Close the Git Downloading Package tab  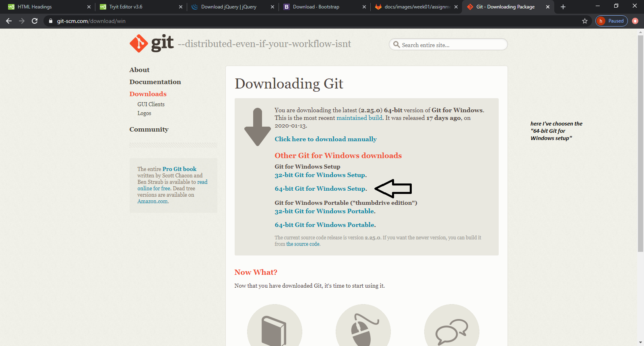[x=548, y=7]
